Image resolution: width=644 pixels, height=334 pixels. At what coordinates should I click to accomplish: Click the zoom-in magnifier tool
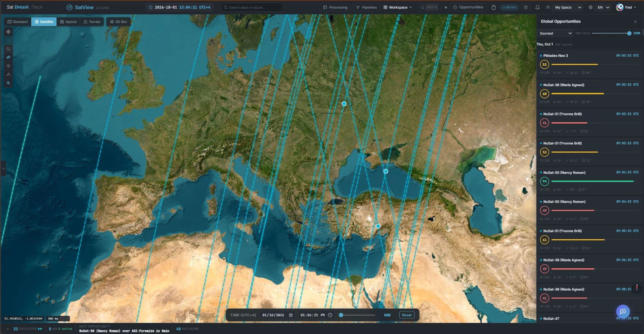(x=8, y=83)
